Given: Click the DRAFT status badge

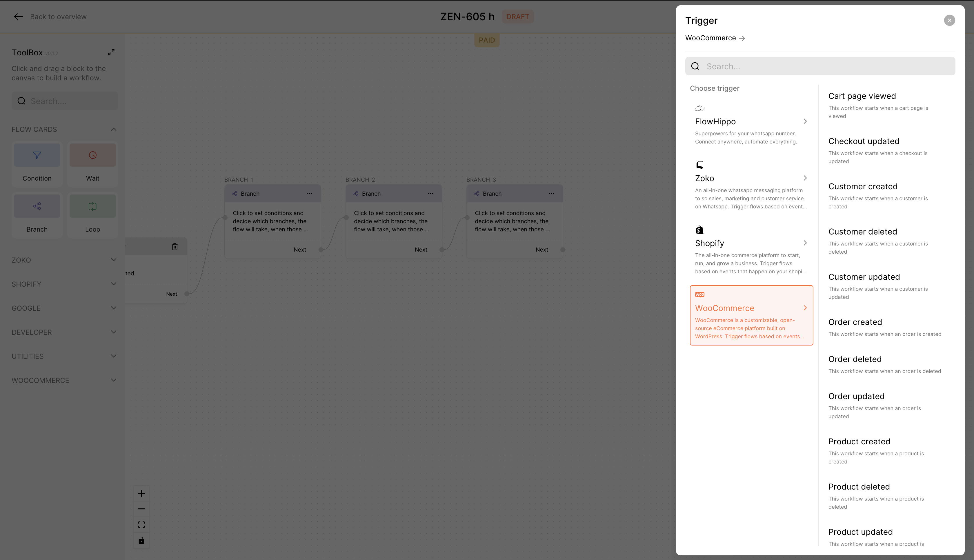Looking at the screenshot, I should [517, 17].
